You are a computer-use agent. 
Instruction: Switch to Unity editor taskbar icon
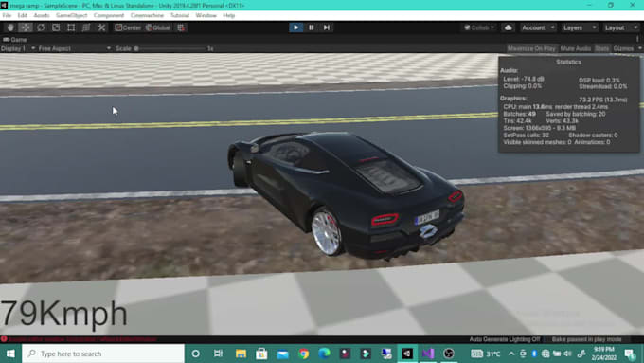pyautogui.click(x=407, y=354)
